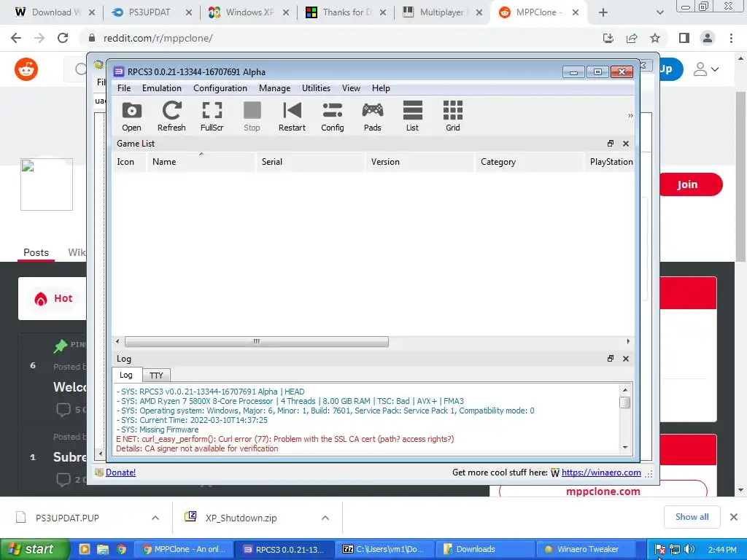747x560 pixels.
Task: Switch to the Multiplayer browser tab
Action: (442, 12)
